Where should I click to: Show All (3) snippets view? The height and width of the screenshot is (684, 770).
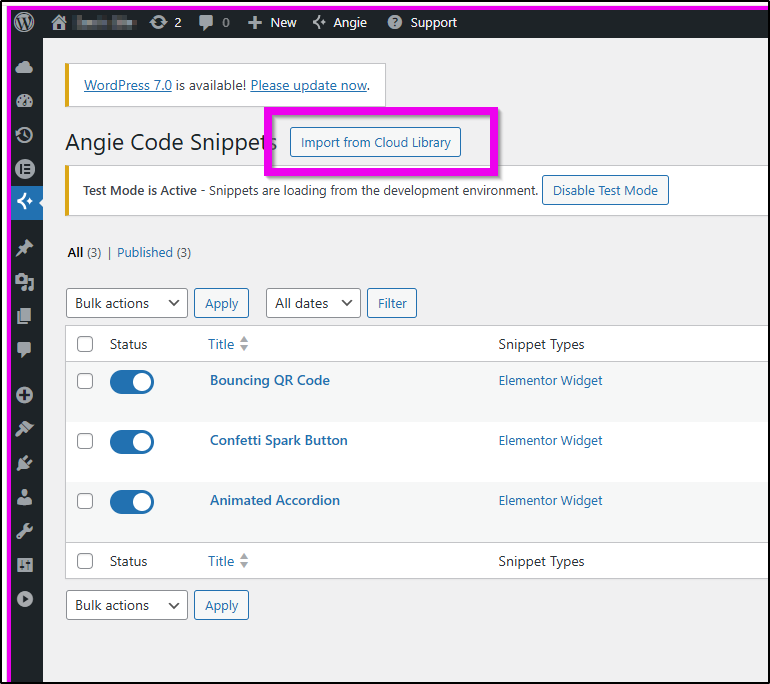[x=84, y=252]
